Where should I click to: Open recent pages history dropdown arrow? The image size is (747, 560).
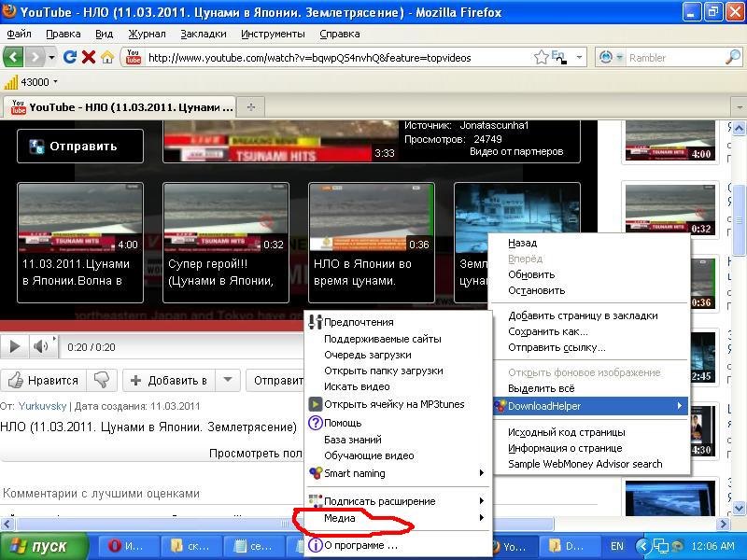tap(51, 58)
